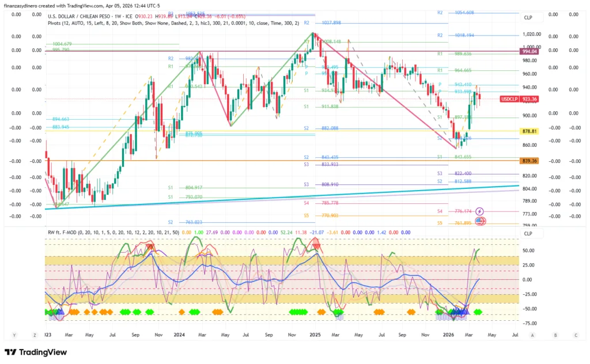Click the purple lightning event icon
The width and height of the screenshot is (590, 364).
(x=479, y=211)
